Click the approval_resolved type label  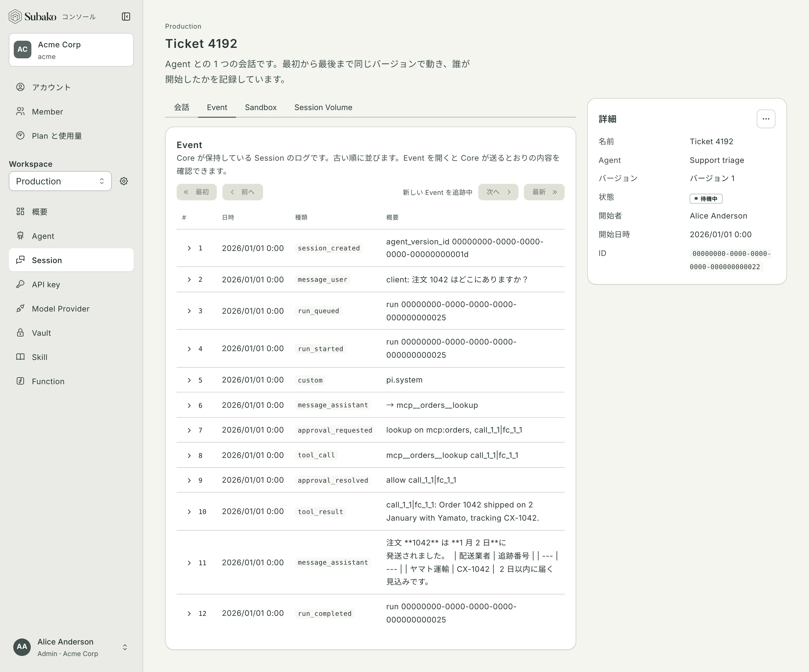333,480
